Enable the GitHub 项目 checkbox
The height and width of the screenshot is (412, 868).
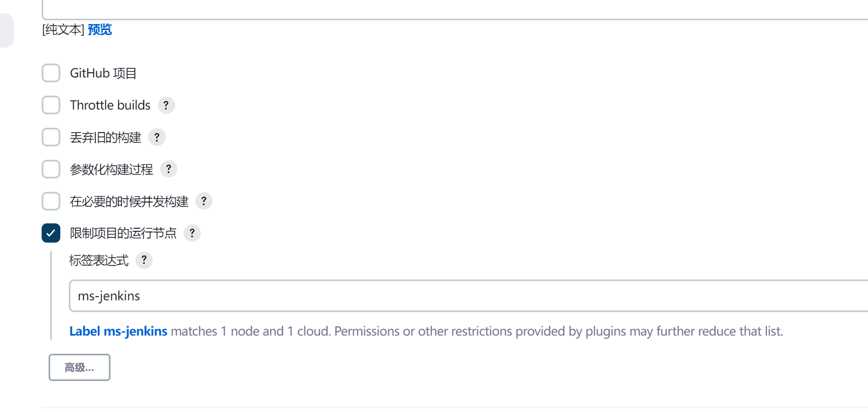pyautogui.click(x=51, y=73)
